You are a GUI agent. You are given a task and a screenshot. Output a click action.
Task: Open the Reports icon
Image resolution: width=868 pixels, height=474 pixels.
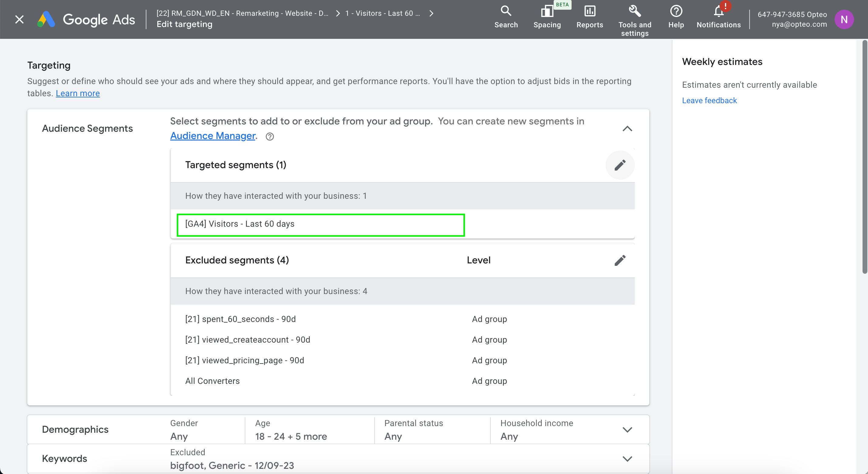[589, 12]
